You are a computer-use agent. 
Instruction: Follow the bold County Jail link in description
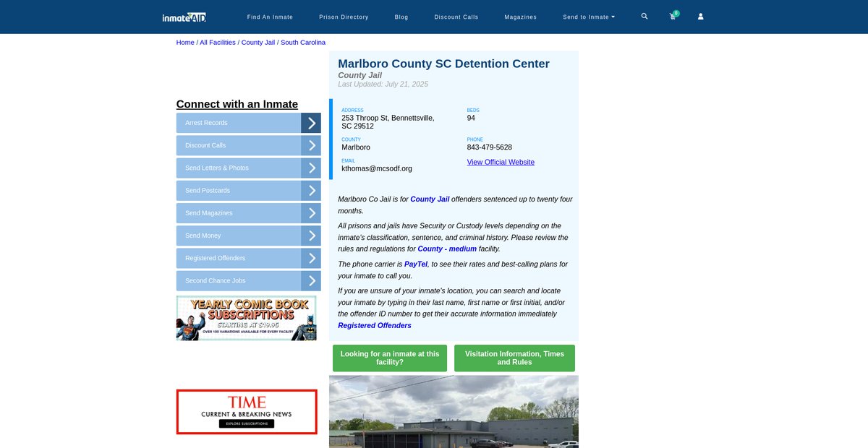(x=430, y=199)
